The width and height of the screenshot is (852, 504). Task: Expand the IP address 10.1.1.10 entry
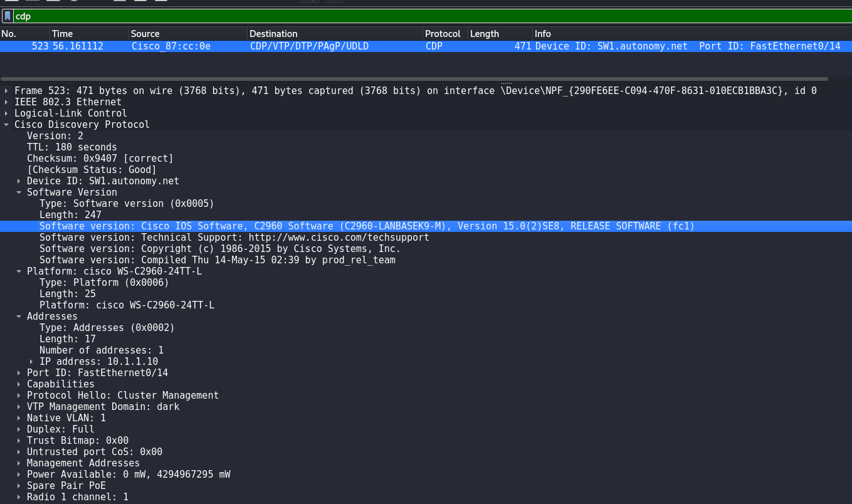click(x=32, y=362)
